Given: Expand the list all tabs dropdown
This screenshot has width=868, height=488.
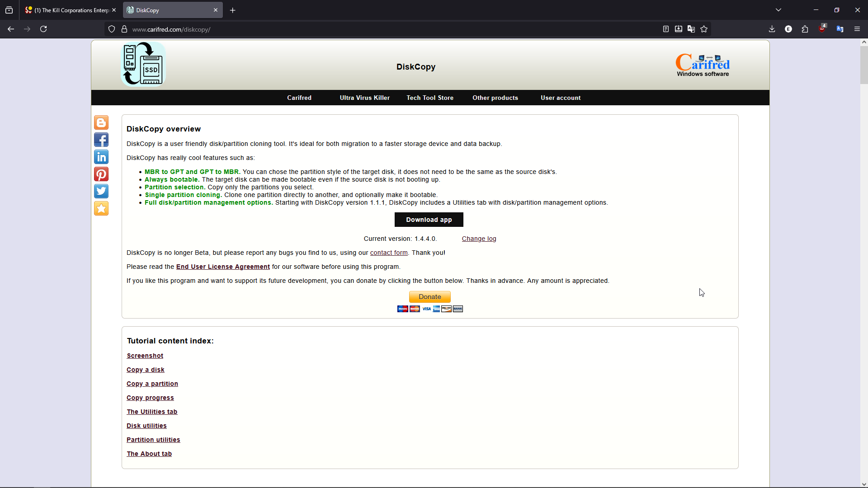Looking at the screenshot, I should coord(778,10).
